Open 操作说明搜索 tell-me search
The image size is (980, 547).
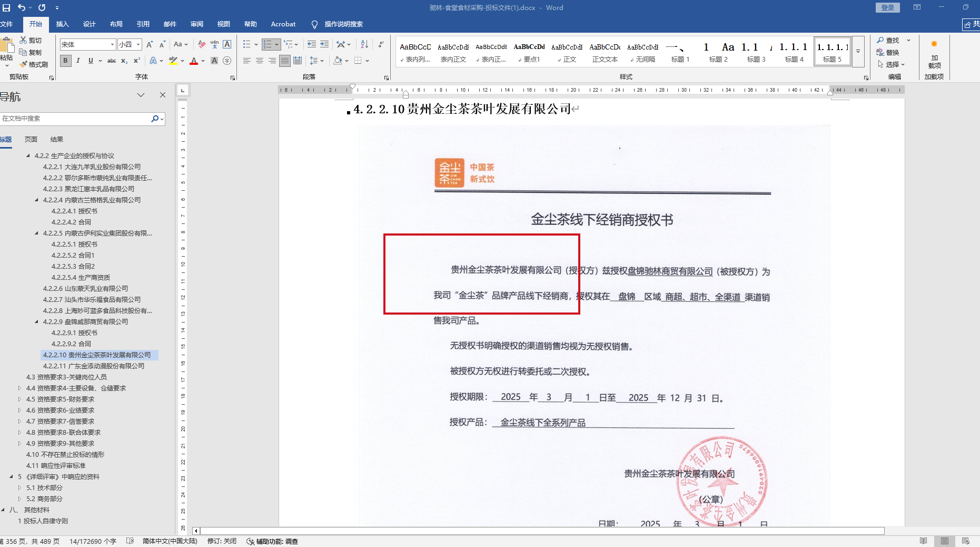point(338,24)
